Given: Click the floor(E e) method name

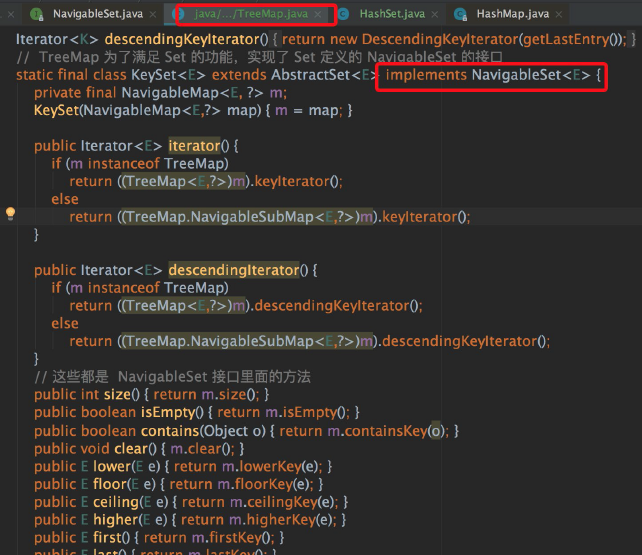Looking at the screenshot, I should click(x=110, y=484).
